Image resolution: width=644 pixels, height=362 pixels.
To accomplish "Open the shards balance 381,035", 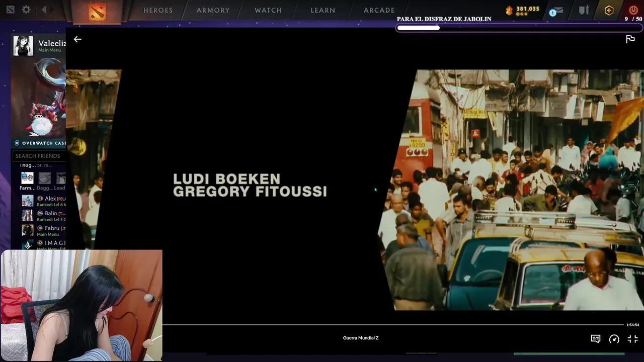I will 522,10.
